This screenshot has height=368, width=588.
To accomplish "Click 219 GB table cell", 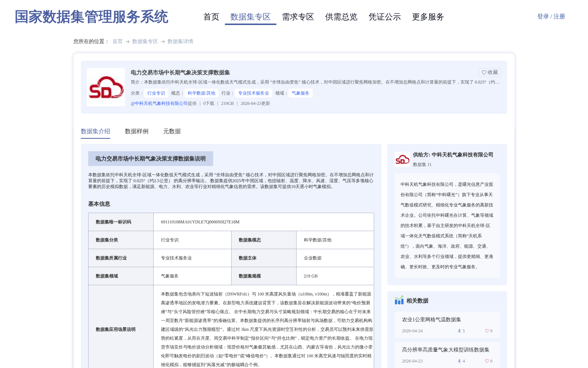I will click(311, 276).
